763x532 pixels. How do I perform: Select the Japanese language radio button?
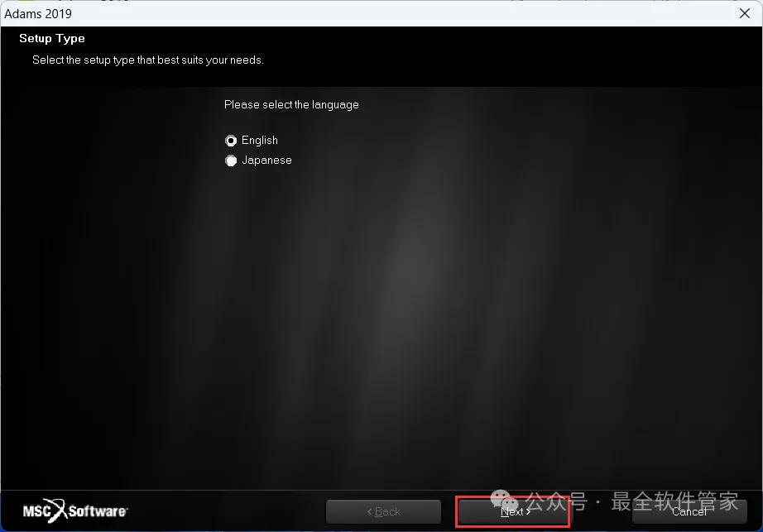click(x=231, y=161)
